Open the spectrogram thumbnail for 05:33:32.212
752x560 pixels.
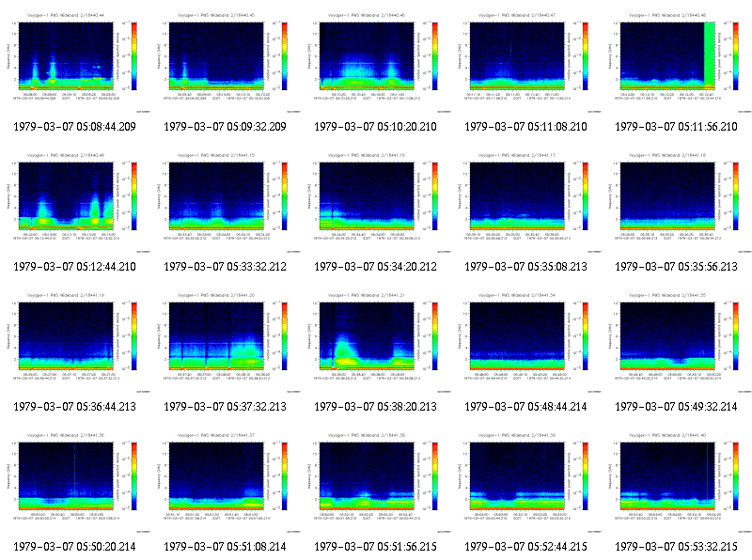click(x=226, y=203)
